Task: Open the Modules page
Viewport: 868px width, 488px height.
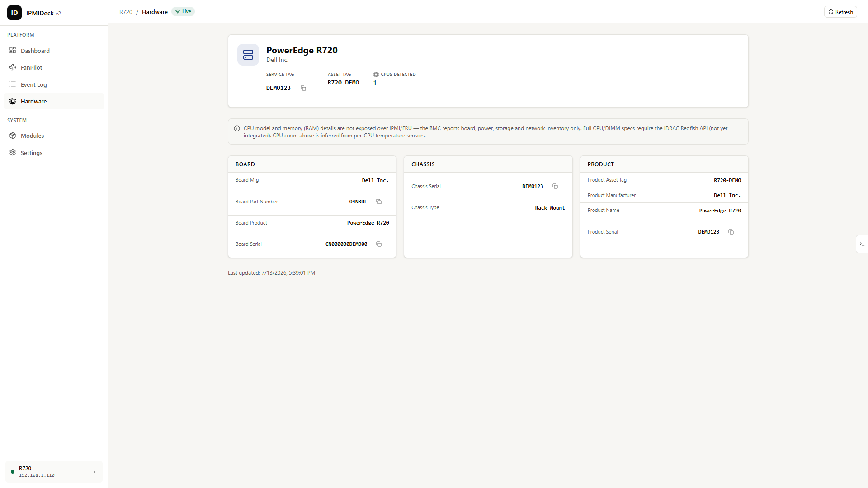Action: (x=54, y=136)
